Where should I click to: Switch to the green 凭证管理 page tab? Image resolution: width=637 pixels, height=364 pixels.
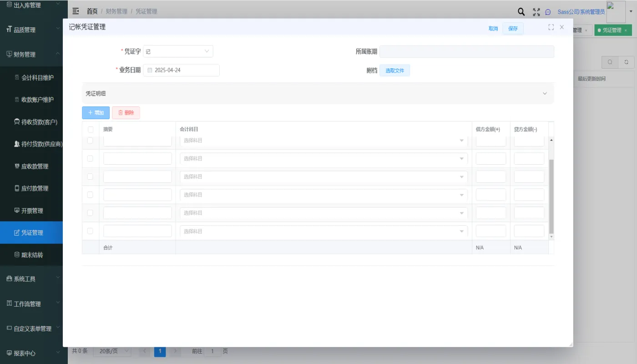612,30
